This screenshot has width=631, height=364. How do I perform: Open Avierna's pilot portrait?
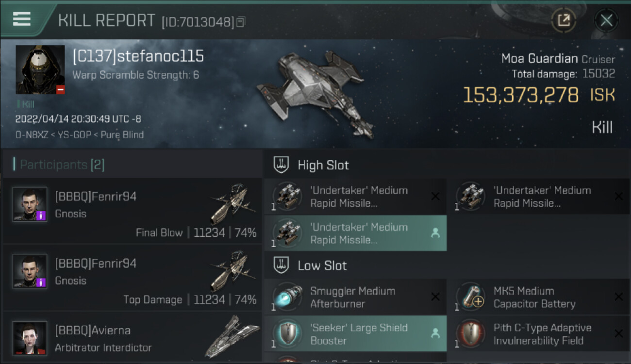click(x=30, y=338)
